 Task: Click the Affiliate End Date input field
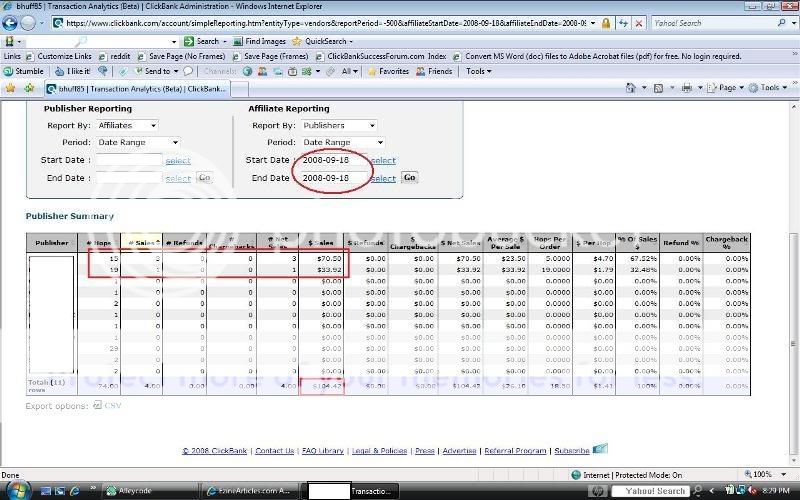point(332,178)
